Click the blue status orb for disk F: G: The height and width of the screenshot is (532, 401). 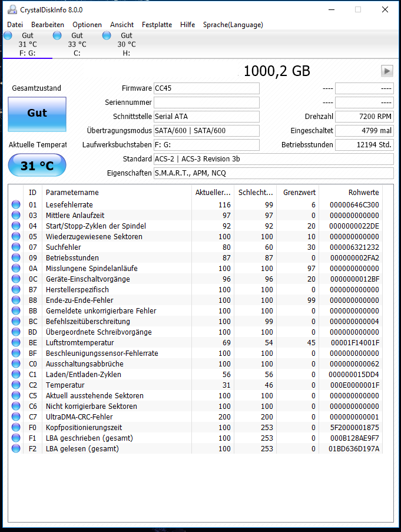click(8, 35)
